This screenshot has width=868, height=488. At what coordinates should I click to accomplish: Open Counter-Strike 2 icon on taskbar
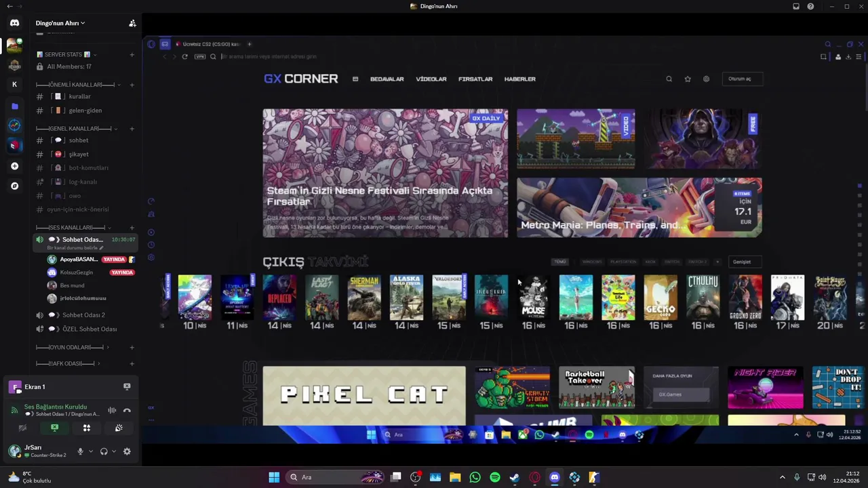[x=594, y=477]
